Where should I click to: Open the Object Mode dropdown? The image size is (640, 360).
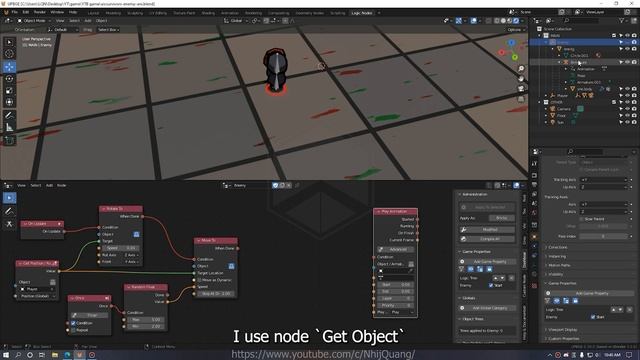point(34,20)
